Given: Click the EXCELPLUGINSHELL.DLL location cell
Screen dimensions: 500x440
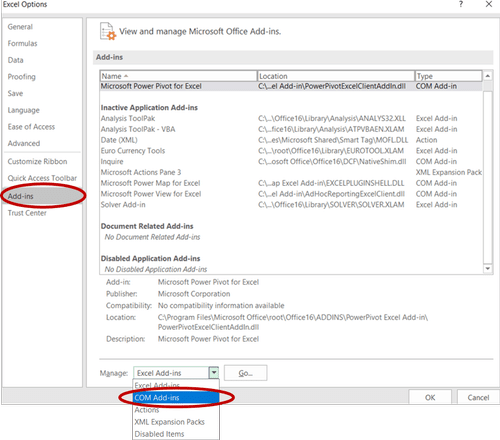Looking at the screenshot, I should pyautogui.click(x=331, y=183).
